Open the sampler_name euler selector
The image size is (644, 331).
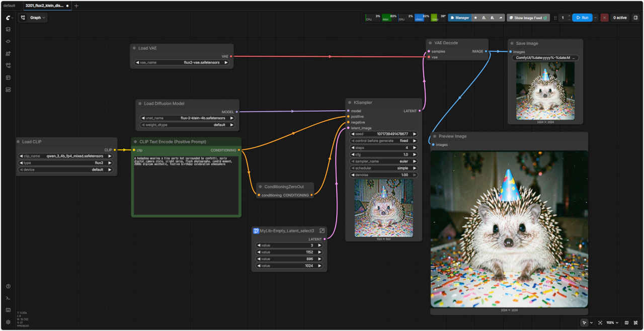point(384,161)
